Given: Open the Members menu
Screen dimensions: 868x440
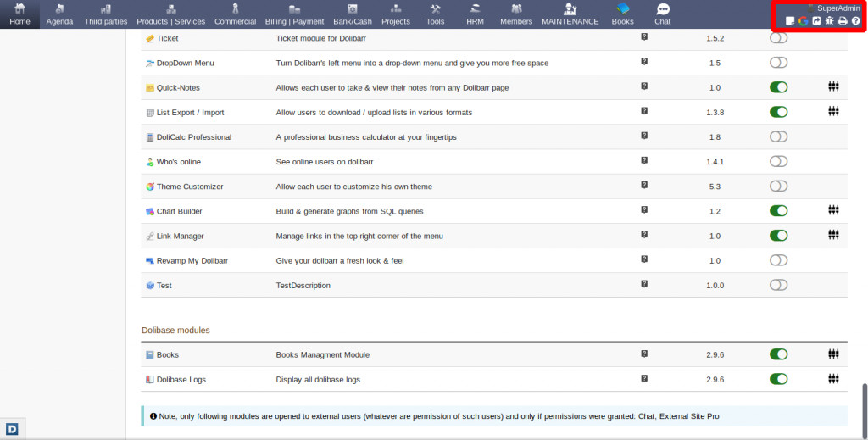Looking at the screenshot, I should click(x=516, y=14).
